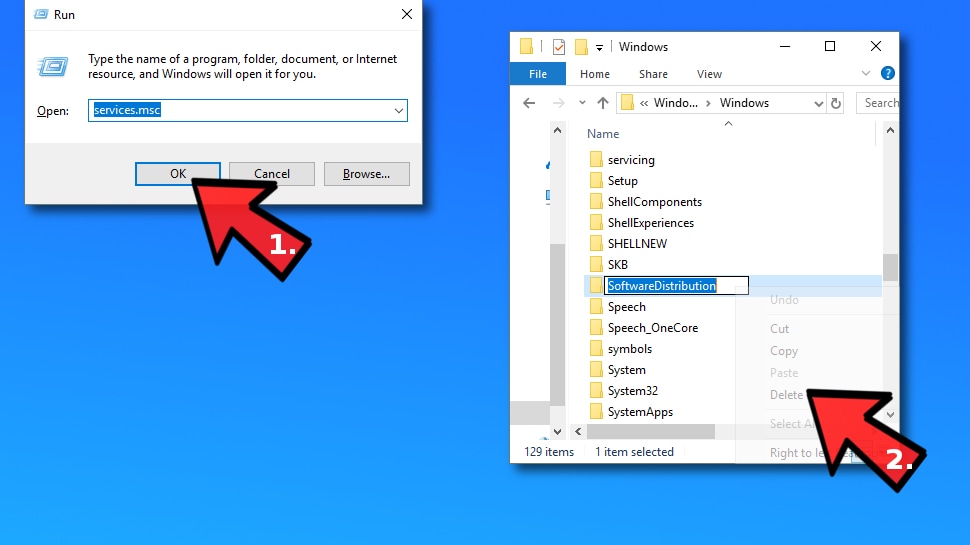This screenshot has height=545, width=970.
Task: Click the Windo... breadcrumb in address bar
Action: coord(676,103)
